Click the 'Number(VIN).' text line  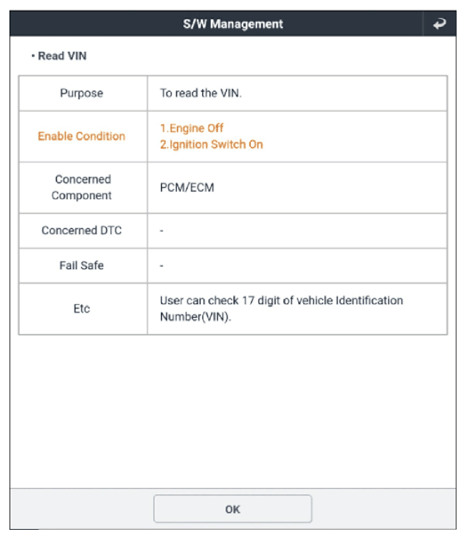coord(196,317)
